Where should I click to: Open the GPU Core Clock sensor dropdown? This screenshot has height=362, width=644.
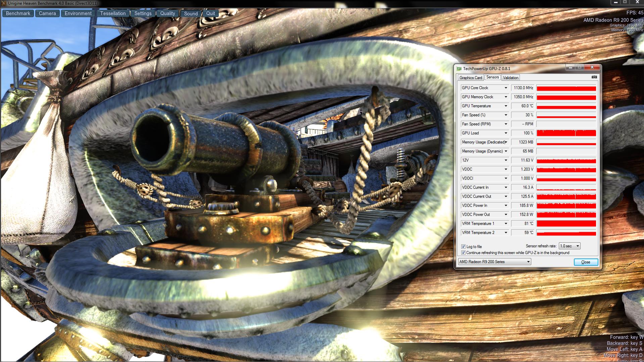506,88
